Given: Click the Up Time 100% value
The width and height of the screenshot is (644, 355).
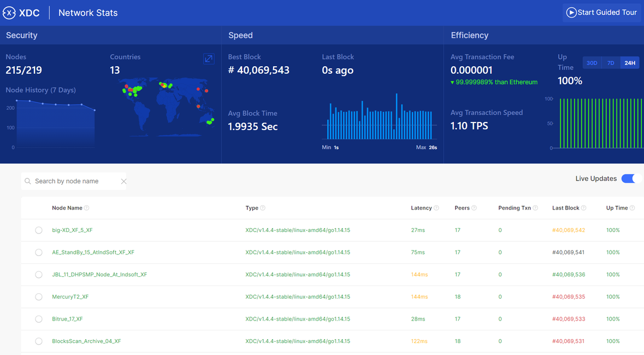Looking at the screenshot, I should (570, 80).
